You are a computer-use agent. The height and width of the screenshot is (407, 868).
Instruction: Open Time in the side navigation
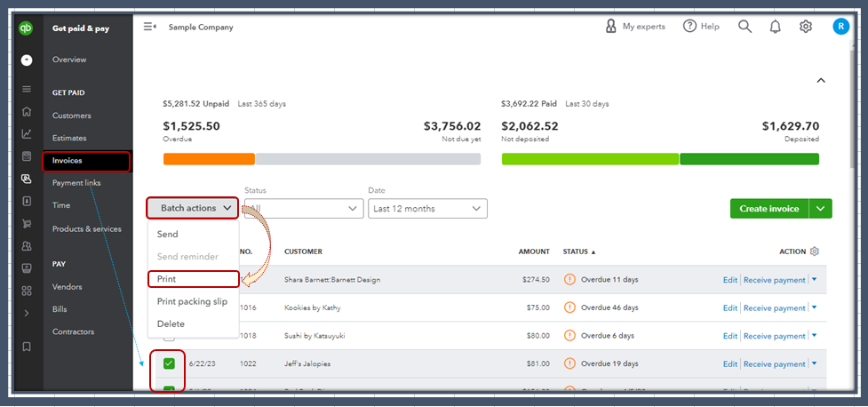(61, 205)
